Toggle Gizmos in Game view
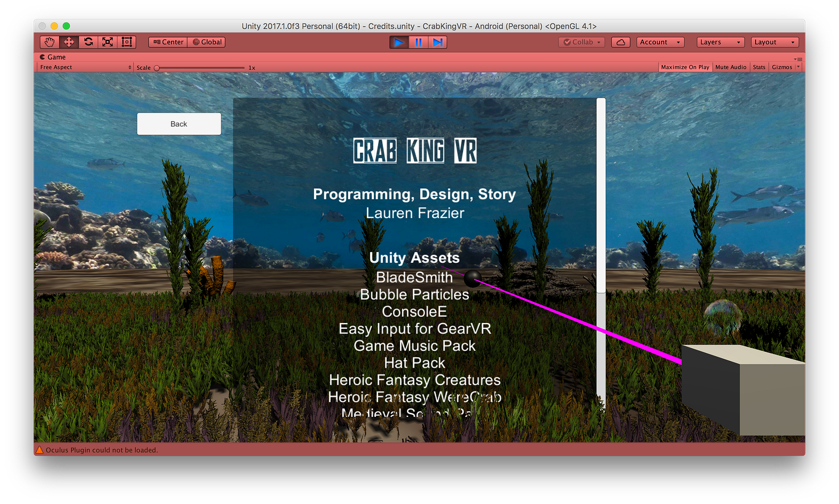Viewport: 839px width, 504px height. pos(782,67)
